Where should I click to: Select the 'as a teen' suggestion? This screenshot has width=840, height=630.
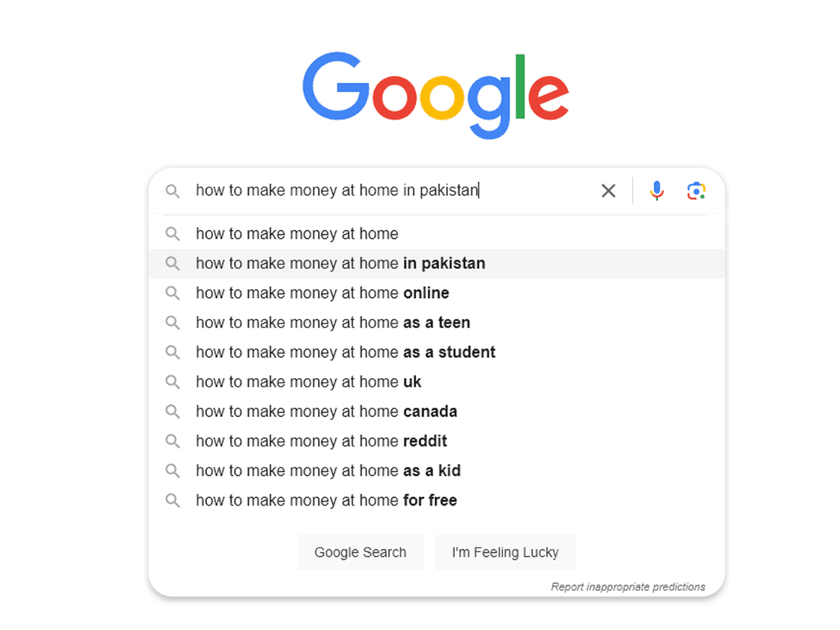click(332, 322)
